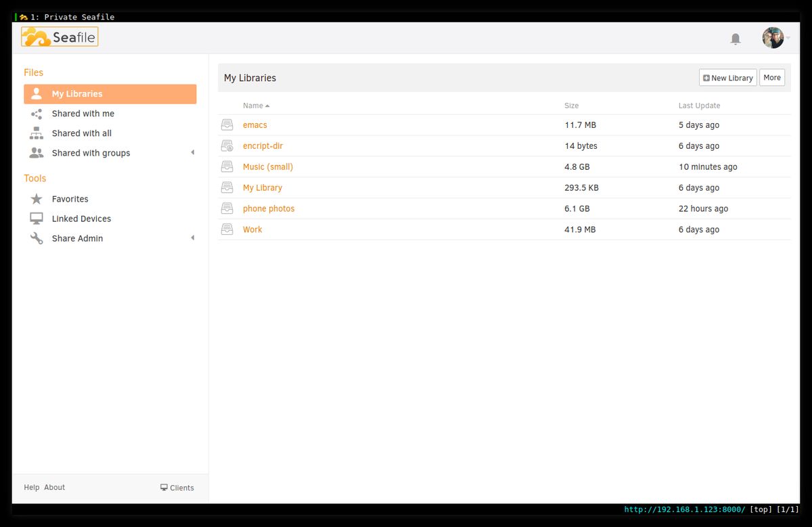812x527 pixels.
Task: Open Linked Devices page
Action: [x=81, y=219]
